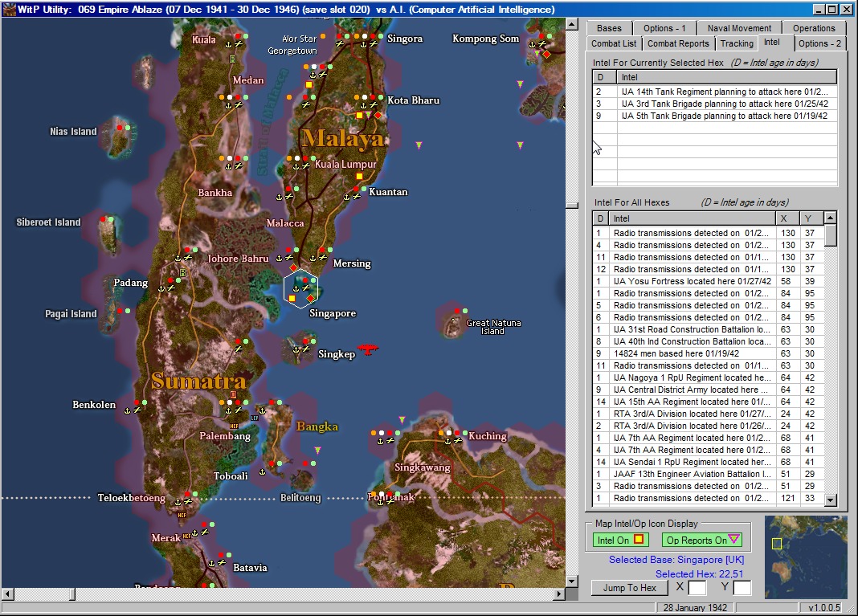Select the IJA 5th Tank Brigade intel row

point(715,116)
